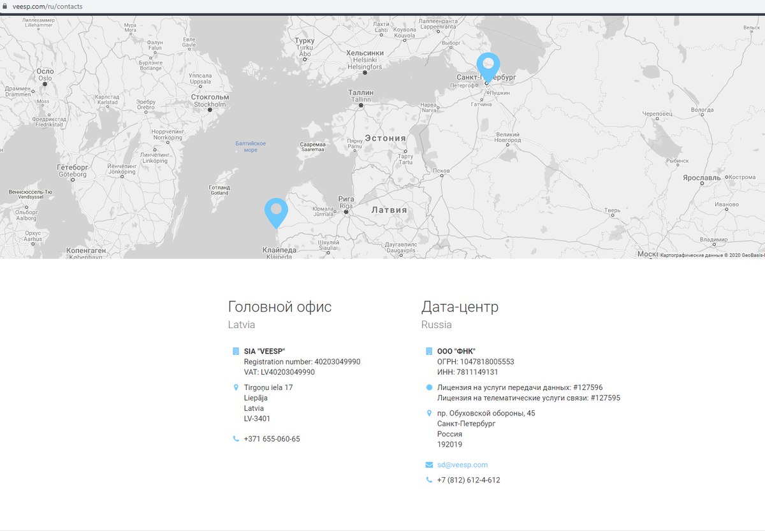This screenshot has height=532, width=765.
Task: Click the "192019" postal code
Action: pyautogui.click(x=450, y=445)
